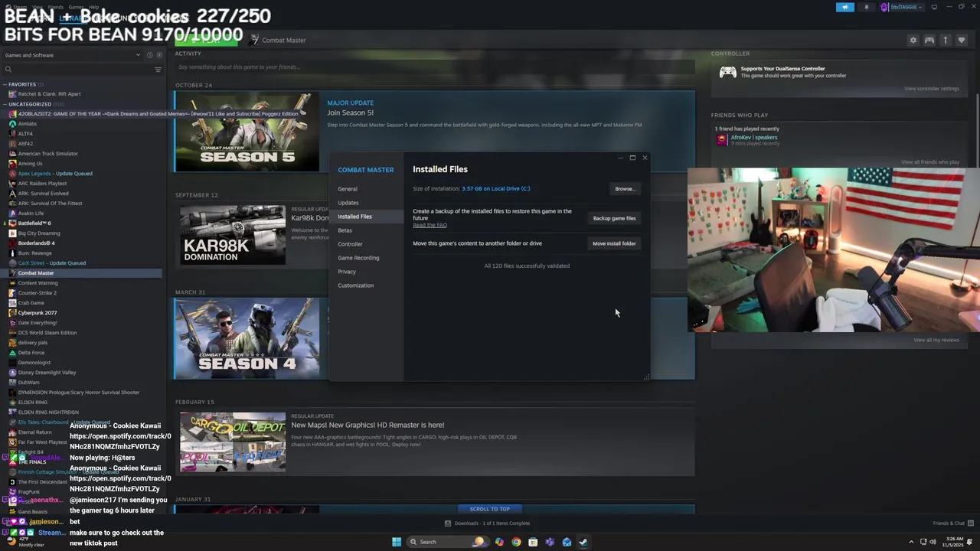Click the Aimlabs game icon
The height and width of the screenshot is (551, 980).
12,123
